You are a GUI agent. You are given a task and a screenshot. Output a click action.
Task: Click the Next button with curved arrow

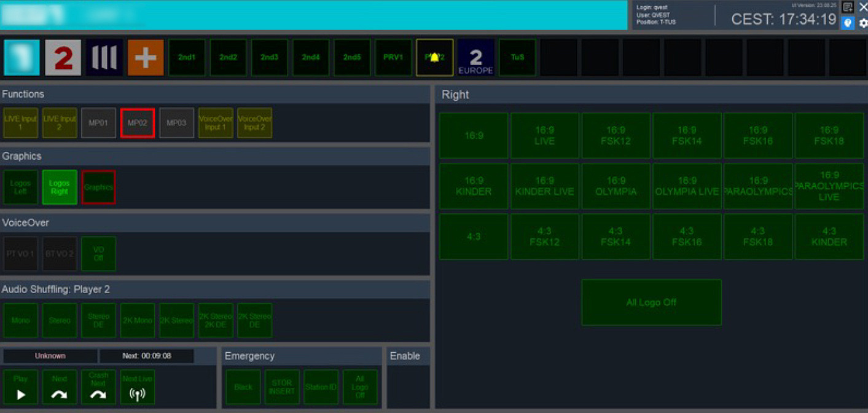pos(60,387)
